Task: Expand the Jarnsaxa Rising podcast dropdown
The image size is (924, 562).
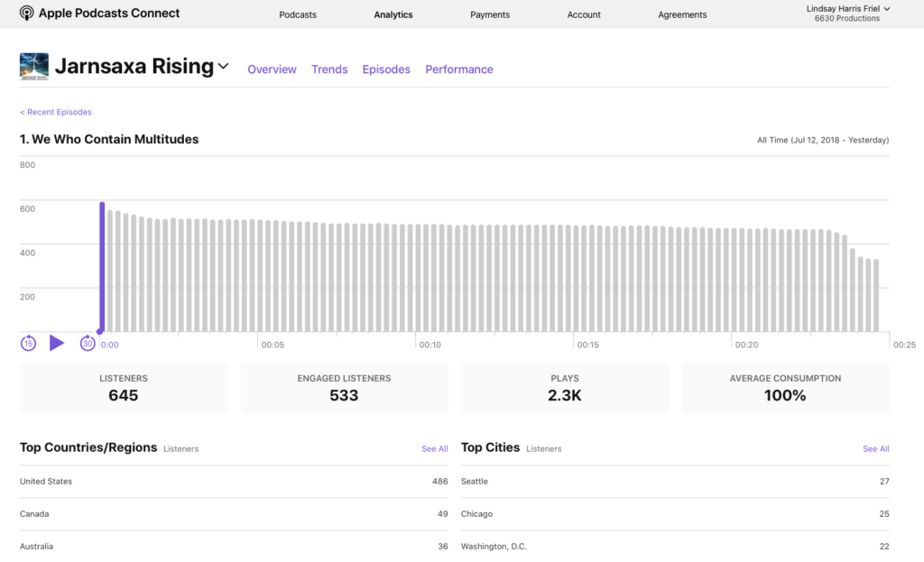Action: tap(224, 67)
